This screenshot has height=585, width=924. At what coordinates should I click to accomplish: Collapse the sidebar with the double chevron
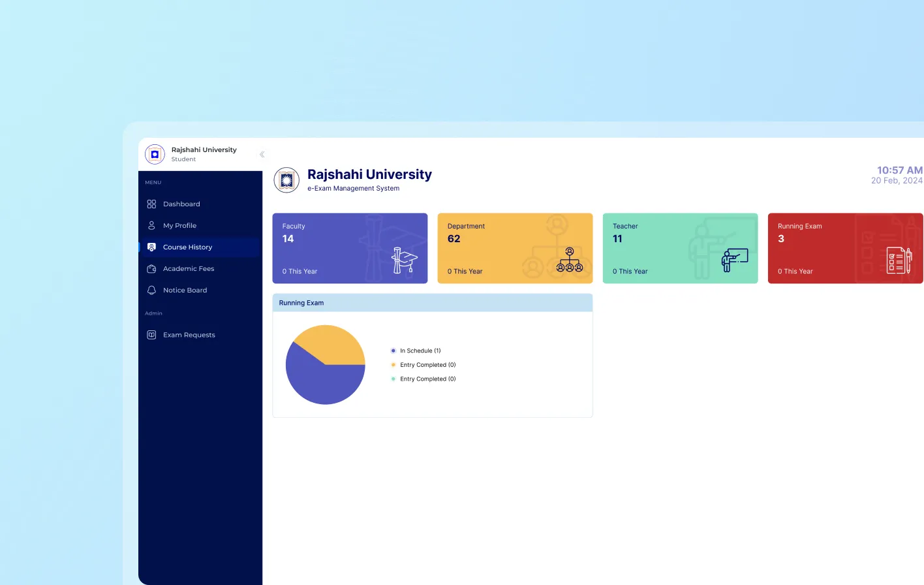pyautogui.click(x=262, y=155)
